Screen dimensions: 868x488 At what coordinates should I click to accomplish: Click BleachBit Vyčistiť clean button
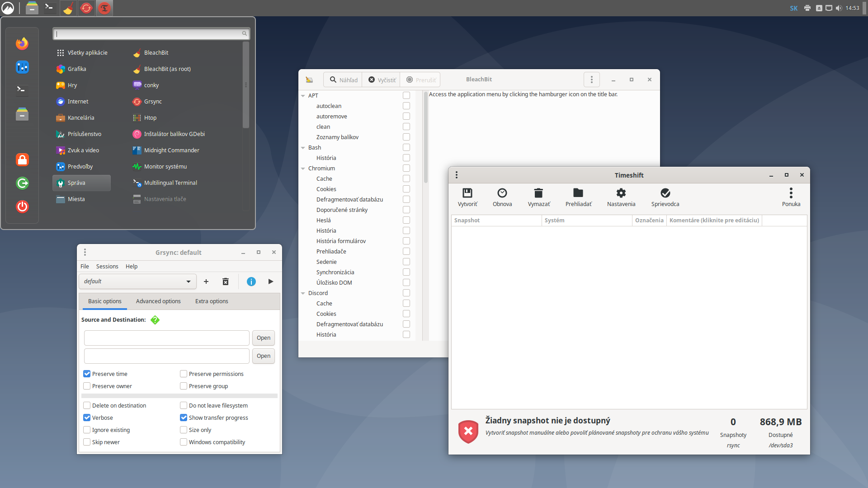tap(382, 80)
